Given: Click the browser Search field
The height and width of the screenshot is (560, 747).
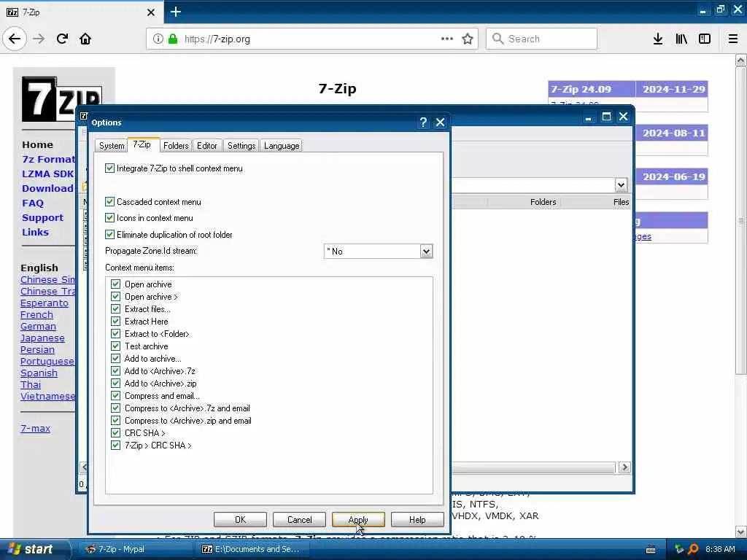Looking at the screenshot, I should click(542, 39).
